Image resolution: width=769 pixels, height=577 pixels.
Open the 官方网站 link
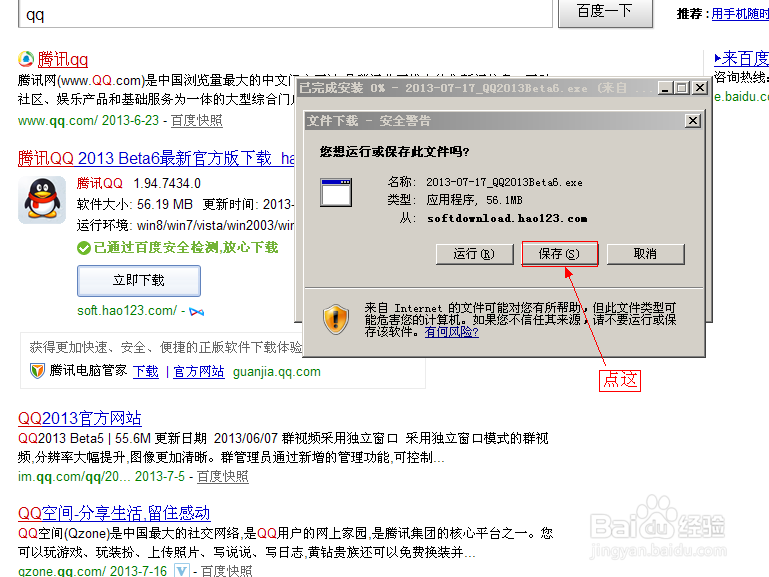pyautogui.click(x=199, y=372)
